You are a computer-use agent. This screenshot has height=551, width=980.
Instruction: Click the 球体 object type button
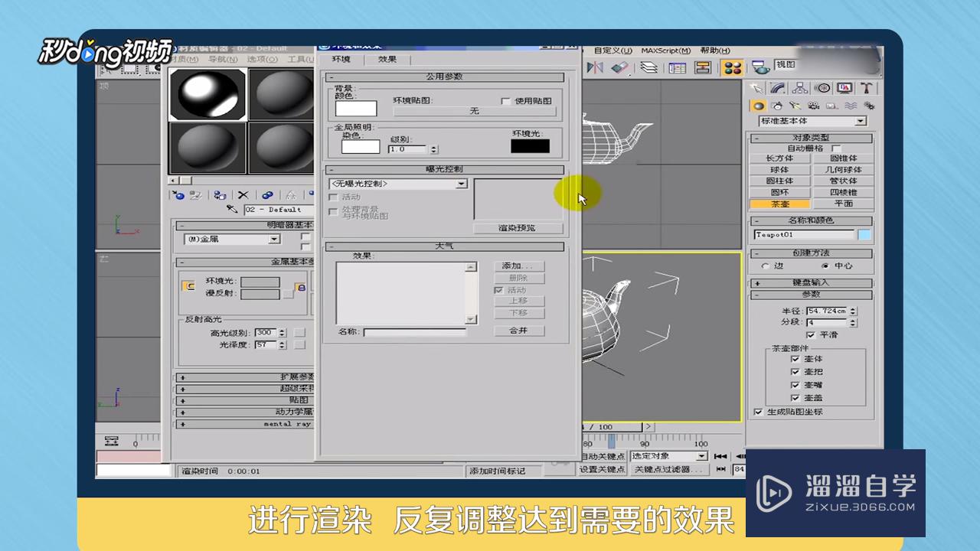(779, 170)
